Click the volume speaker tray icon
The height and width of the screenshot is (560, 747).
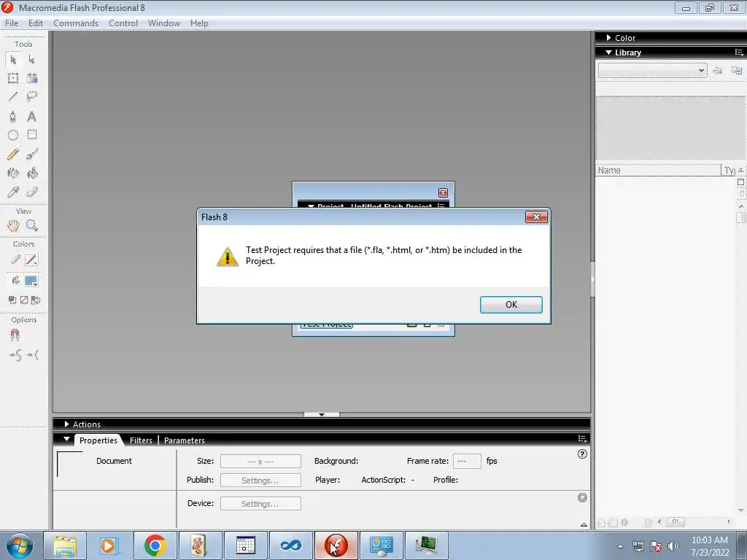pyautogui.click(x=673, y=546)
